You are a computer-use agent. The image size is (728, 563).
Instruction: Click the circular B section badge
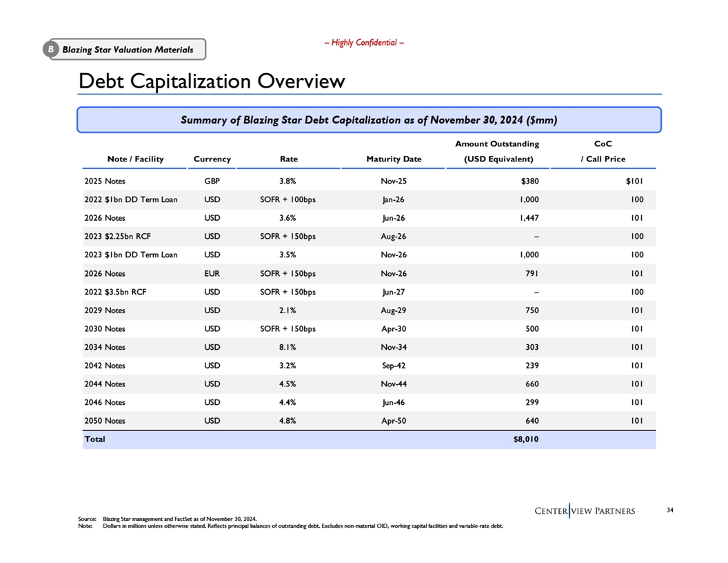(x=50, y=49)
